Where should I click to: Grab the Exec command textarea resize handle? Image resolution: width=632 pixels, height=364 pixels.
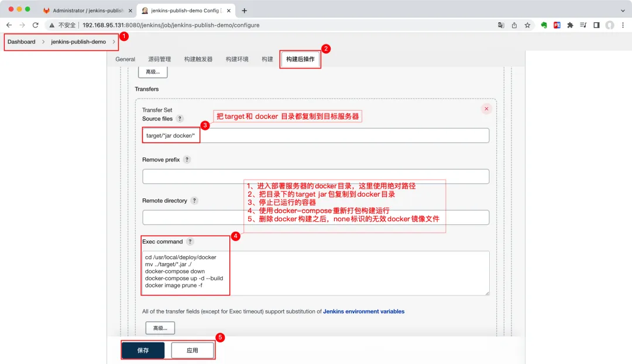pyautogui.click(x=487, y=293)
